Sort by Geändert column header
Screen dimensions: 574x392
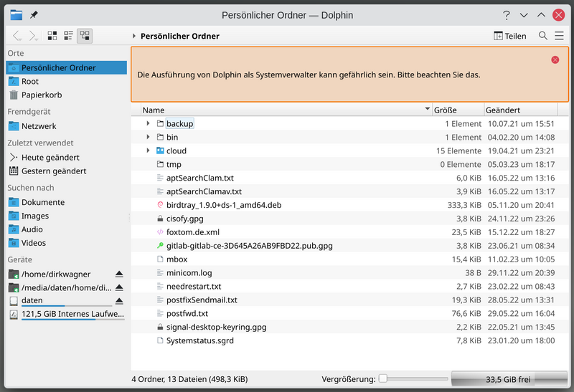point(521,110)
